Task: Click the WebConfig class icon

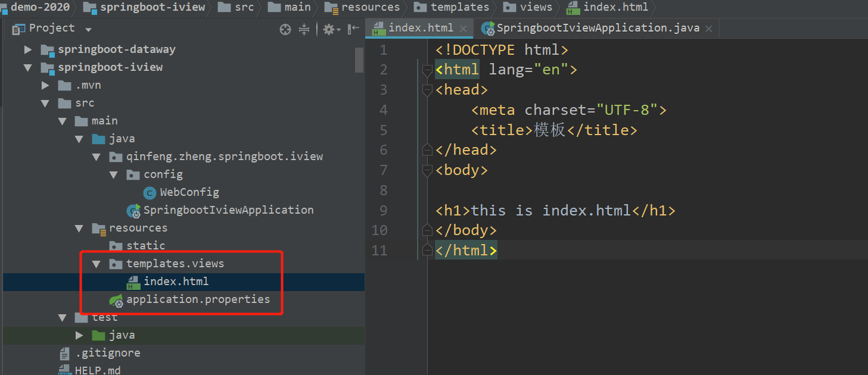Action: tap(150, 193)
